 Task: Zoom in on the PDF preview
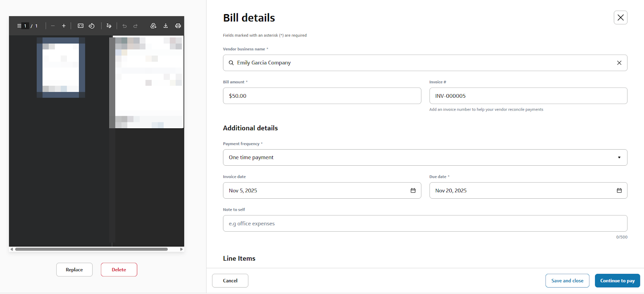click(x=64, y=26)
